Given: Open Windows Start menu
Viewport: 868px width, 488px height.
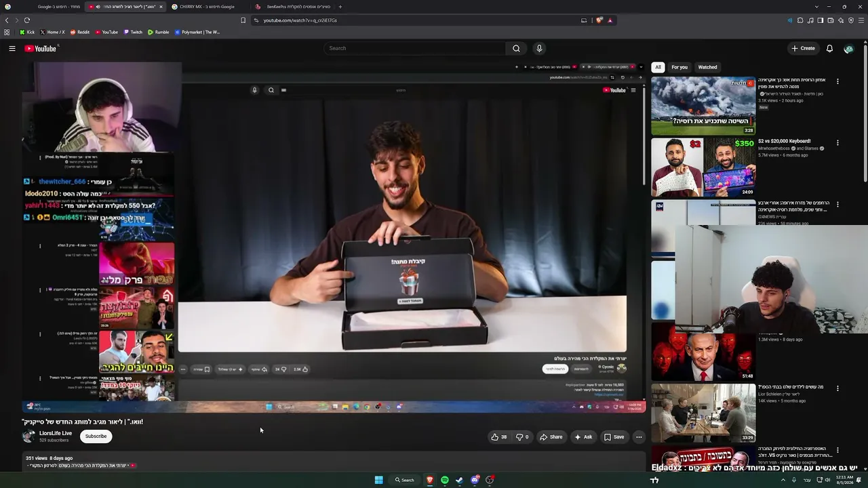Looking at the screenshot, I should click(378, 480).
